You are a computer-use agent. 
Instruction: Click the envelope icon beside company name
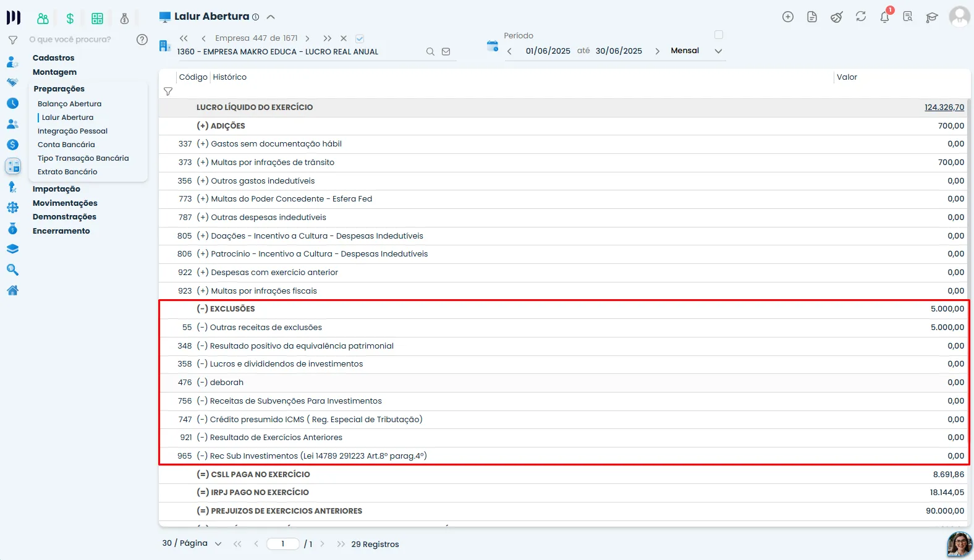coord(446,52)
